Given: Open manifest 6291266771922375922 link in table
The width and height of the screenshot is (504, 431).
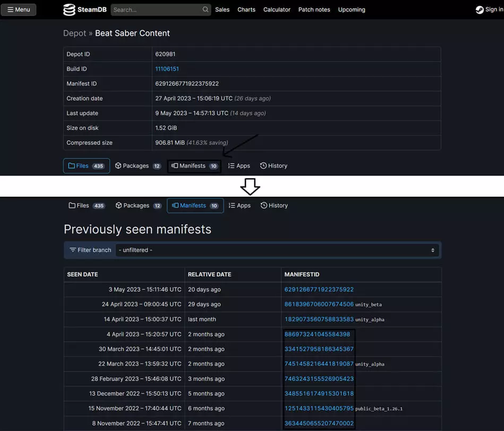Looking at the screenshot, I should click(319, 290).
